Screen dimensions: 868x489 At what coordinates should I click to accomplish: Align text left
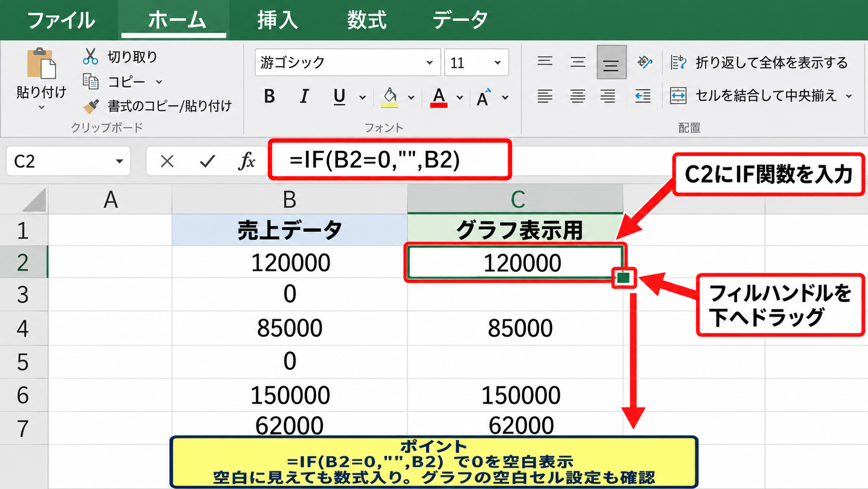(545, 96)
